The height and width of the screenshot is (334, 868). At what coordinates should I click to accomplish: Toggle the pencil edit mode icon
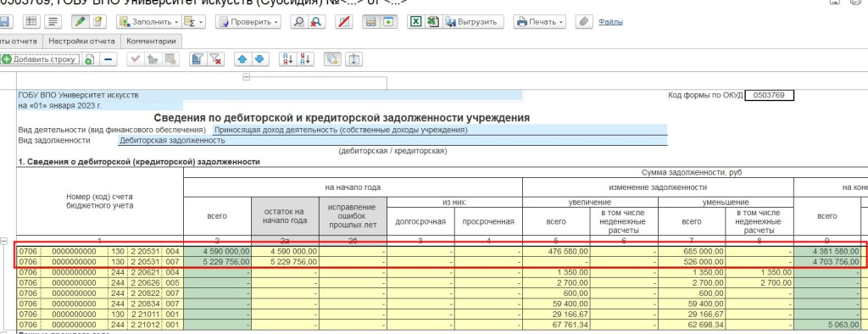pyautogui.click(x=81, y=21)
